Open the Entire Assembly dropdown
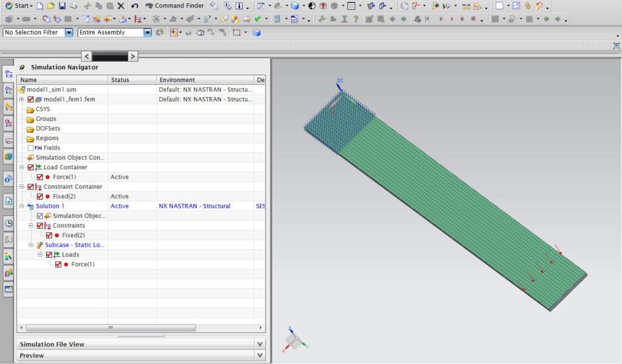 148,33
